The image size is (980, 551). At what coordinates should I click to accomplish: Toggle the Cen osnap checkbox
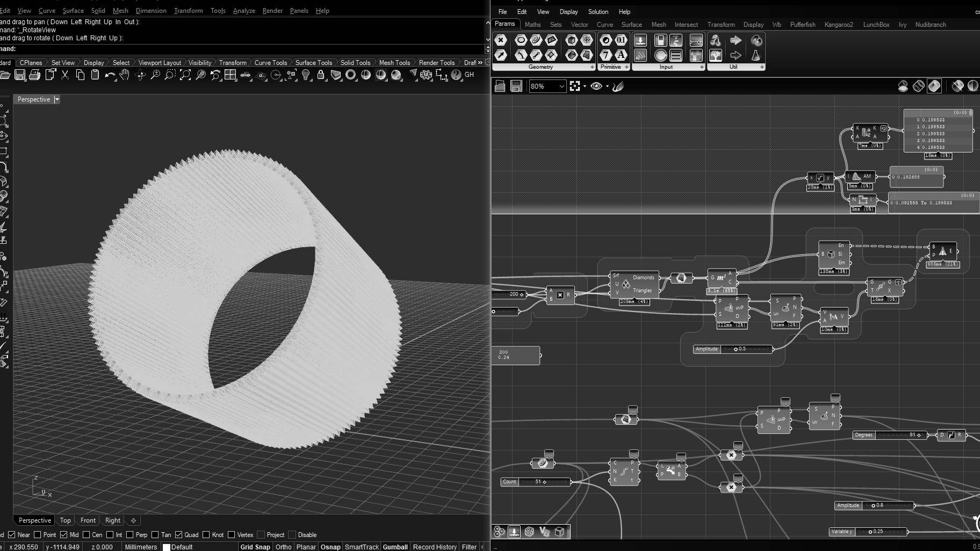click(x=87, y=535)
